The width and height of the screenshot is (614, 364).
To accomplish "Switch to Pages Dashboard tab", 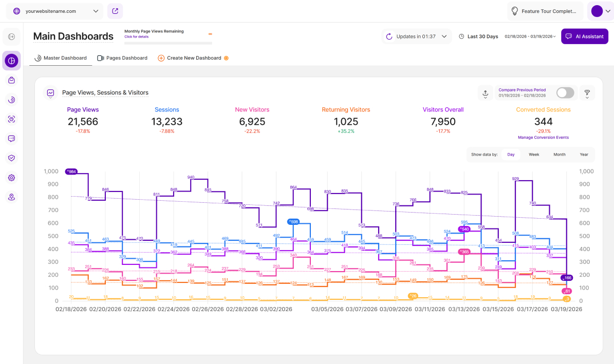I will click(122, 58).
